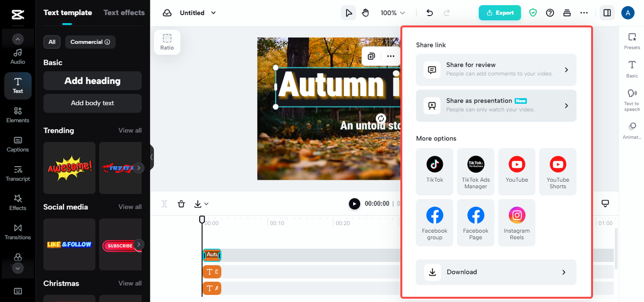Open the layout stack icon in top bar
The height and width of the screenshot is (302, 644).
567,13
